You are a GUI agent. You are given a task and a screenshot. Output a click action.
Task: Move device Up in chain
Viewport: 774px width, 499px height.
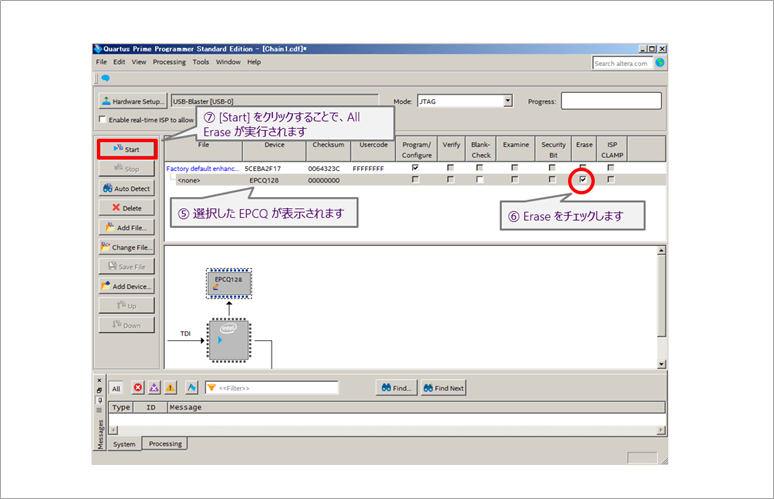point(127,306)
